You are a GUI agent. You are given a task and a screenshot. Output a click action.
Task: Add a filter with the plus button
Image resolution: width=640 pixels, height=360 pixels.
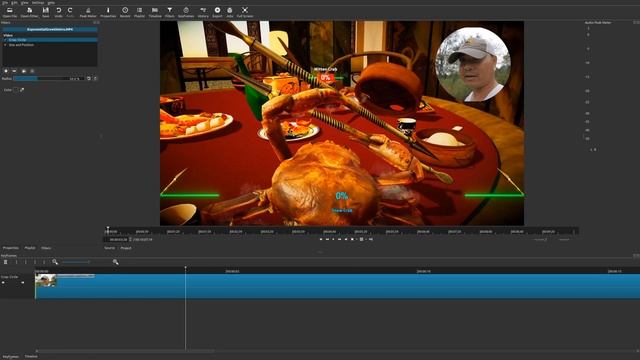6,71
